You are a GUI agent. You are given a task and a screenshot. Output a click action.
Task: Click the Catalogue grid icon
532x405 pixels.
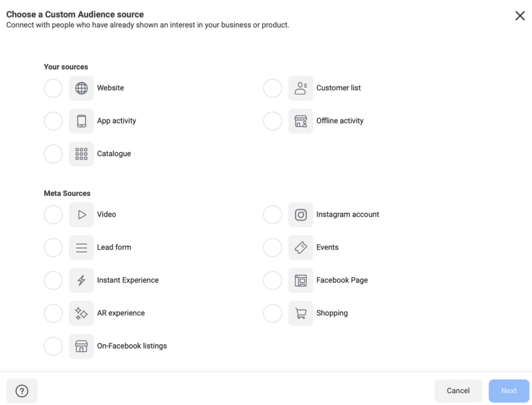click(x=81, y=154)
